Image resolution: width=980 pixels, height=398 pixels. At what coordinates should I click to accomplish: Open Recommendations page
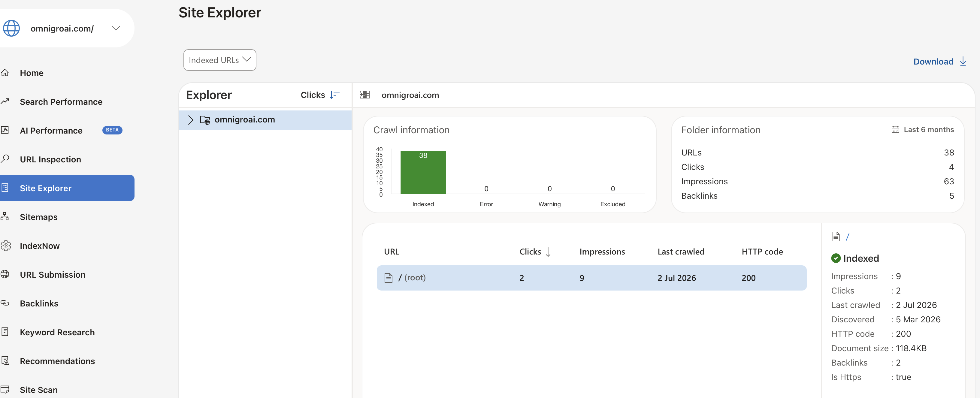[57, 361]
